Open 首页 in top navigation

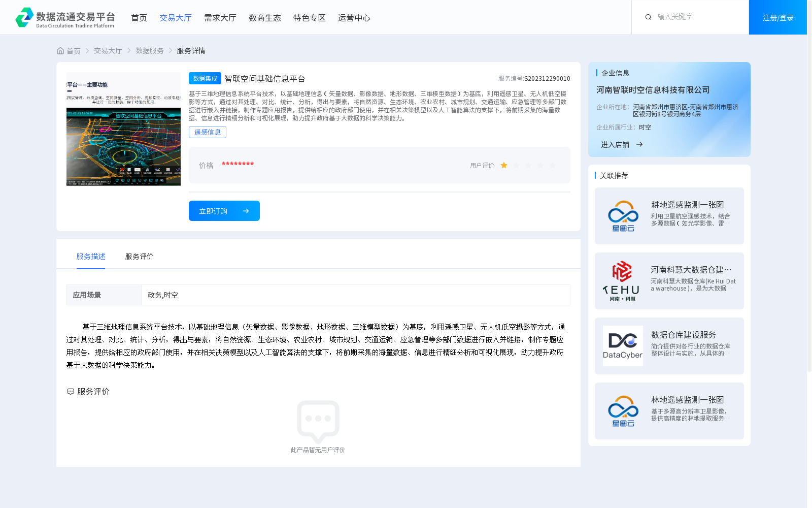click(139, 18)
